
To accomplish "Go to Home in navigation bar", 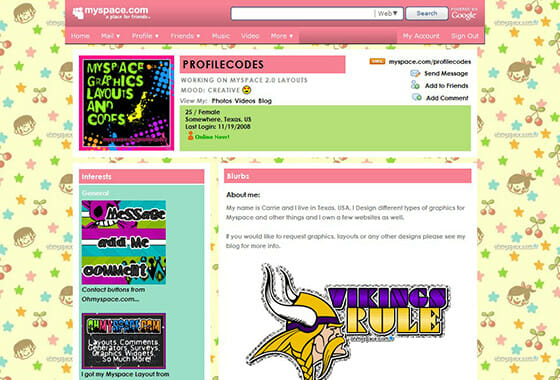I will click(x=80, y=36).
